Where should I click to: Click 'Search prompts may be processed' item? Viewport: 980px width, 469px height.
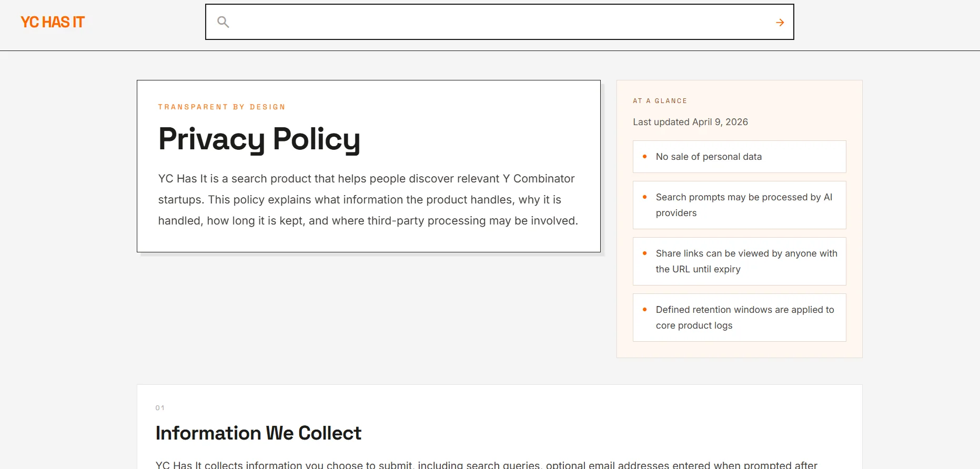[739, 205]
